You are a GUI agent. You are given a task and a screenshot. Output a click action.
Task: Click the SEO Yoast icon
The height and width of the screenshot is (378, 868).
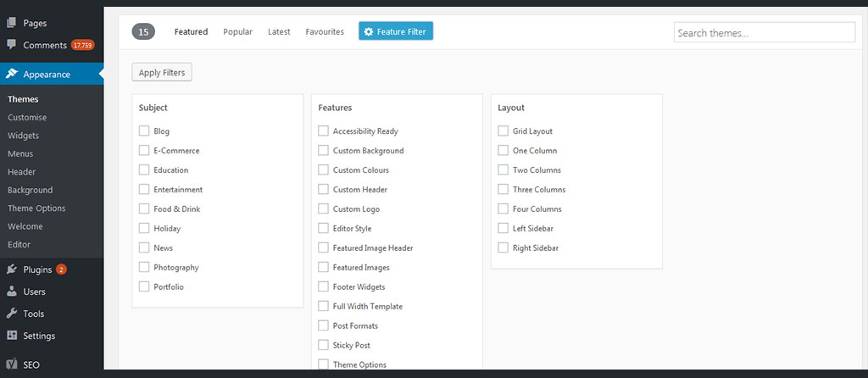pyautogui.click(x=12, y=364)
